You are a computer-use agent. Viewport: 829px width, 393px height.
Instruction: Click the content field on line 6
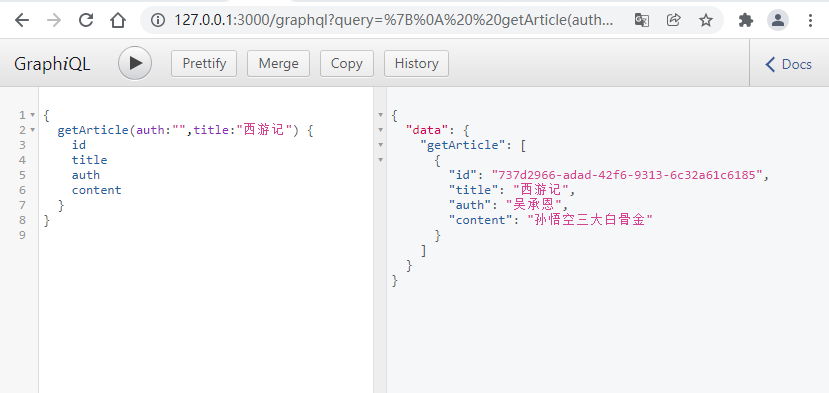(97, 190)
